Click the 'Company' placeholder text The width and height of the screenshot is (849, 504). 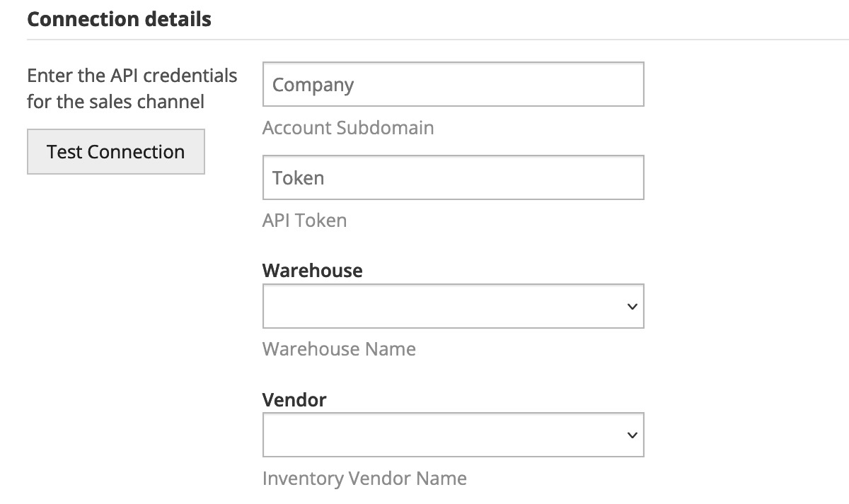[x=313, y=85]
